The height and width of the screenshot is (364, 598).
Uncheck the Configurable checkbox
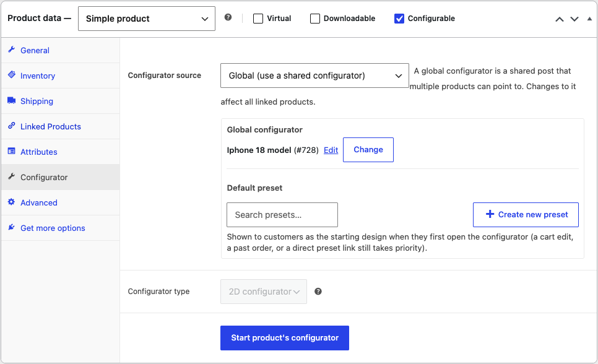399,19
